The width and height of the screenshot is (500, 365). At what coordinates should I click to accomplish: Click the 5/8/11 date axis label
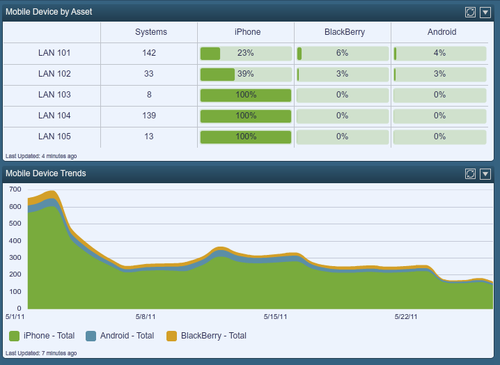(x=145, y=317)
